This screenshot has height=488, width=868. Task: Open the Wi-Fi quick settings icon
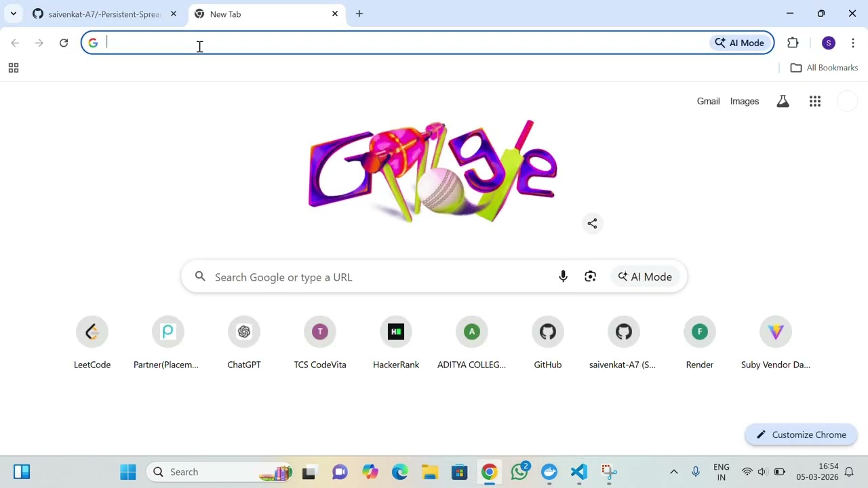(x=747, y=472)
